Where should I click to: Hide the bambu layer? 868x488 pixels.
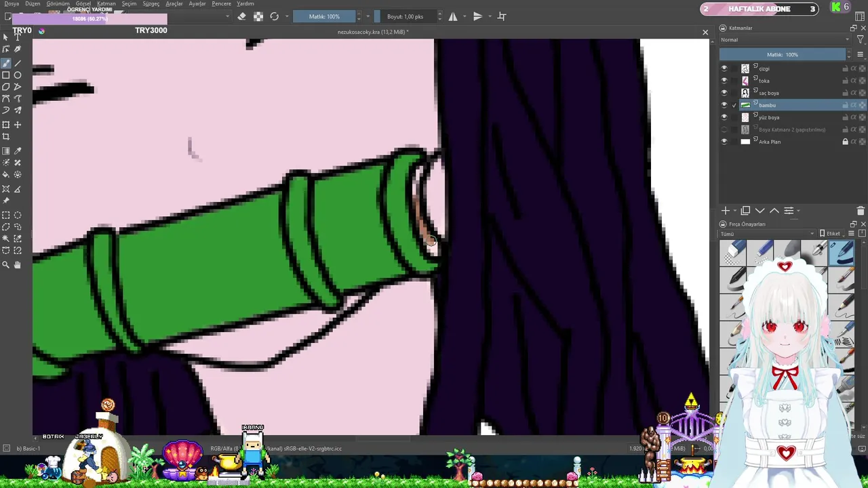coord(724,105)
